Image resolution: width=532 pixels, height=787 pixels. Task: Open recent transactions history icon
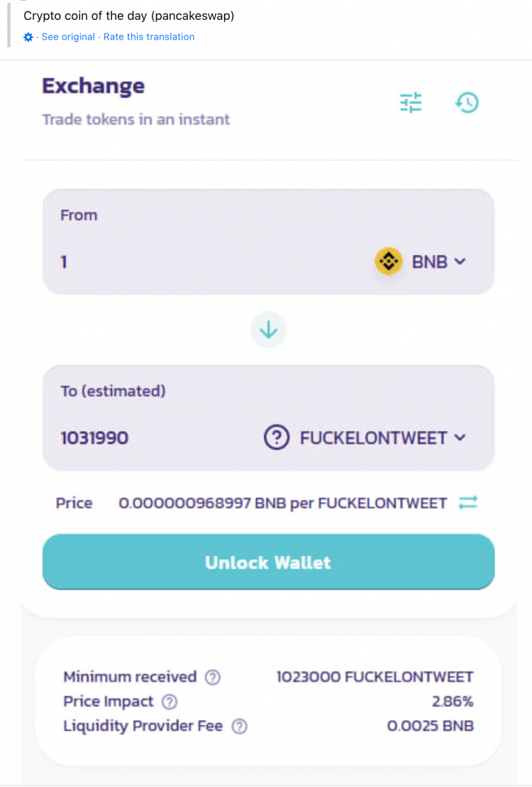click(466, 102)
